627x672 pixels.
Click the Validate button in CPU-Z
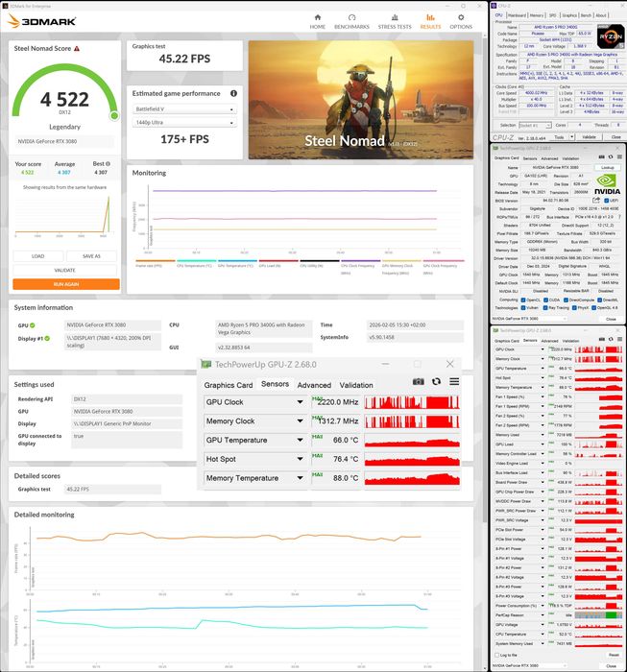coord(589,137)
